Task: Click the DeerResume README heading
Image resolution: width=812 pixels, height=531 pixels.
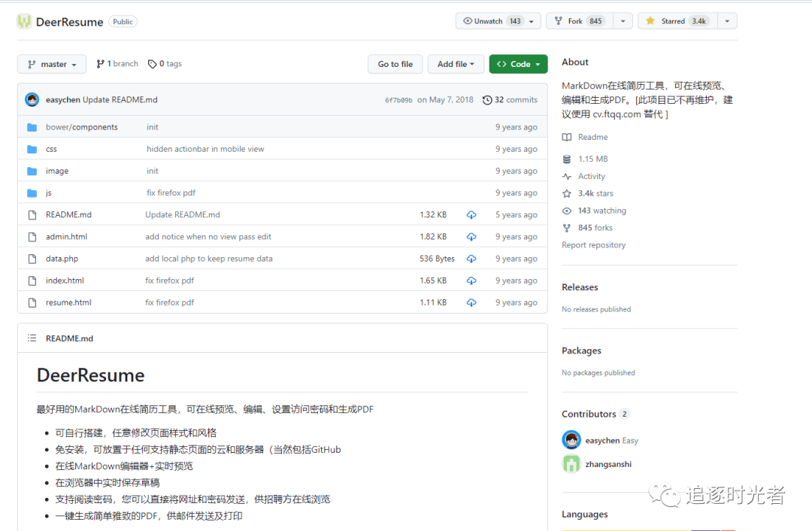Action: click(x=91, y=375)
